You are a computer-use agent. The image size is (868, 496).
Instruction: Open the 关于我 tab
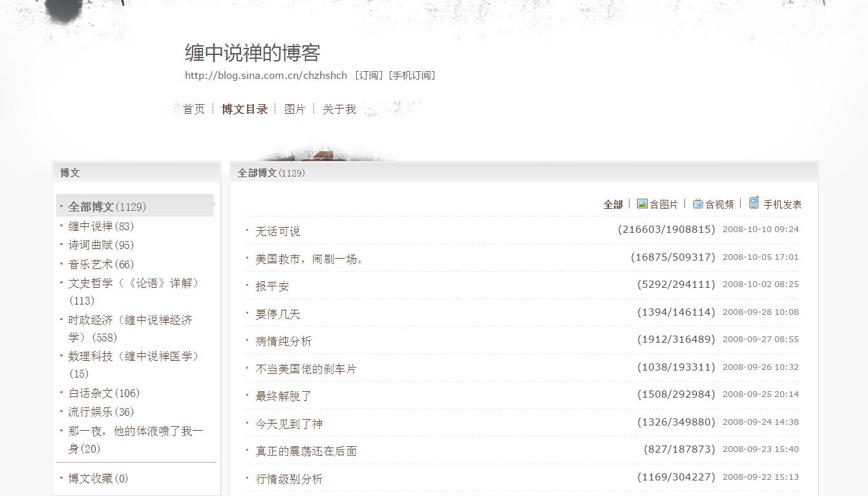(x=339, y=109)
